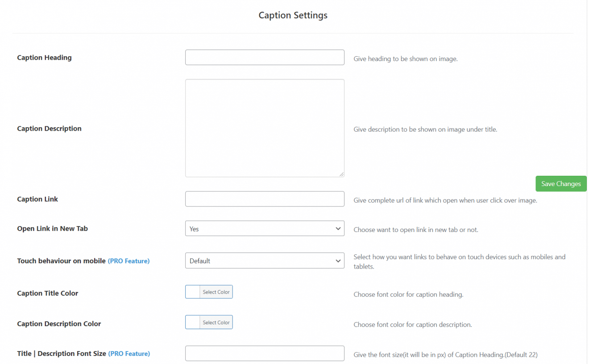The width and height of the screenshot is (589, 364).
Task: Click the "Open Link in New Tab" label
Action: (52, 228)
